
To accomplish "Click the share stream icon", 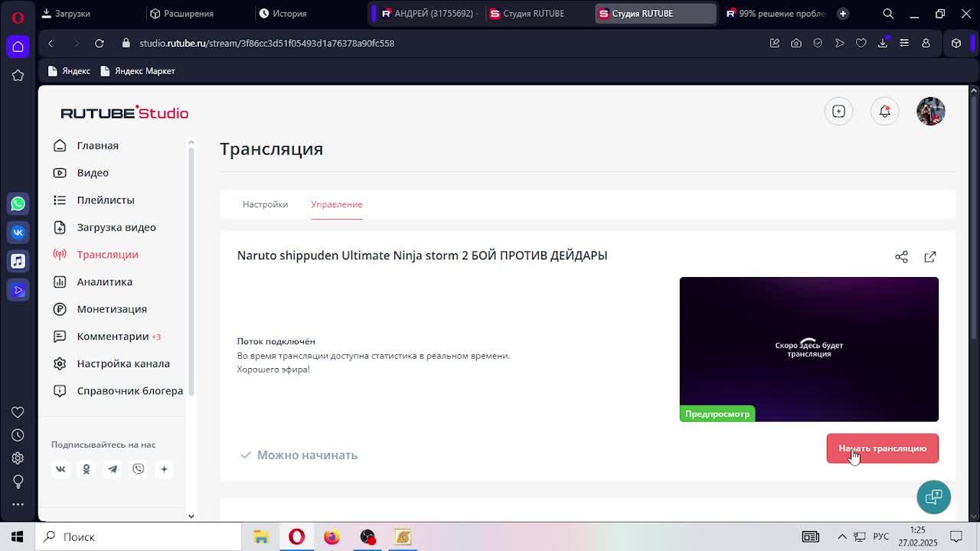I will pyautogui.click(x=901, y=257).
